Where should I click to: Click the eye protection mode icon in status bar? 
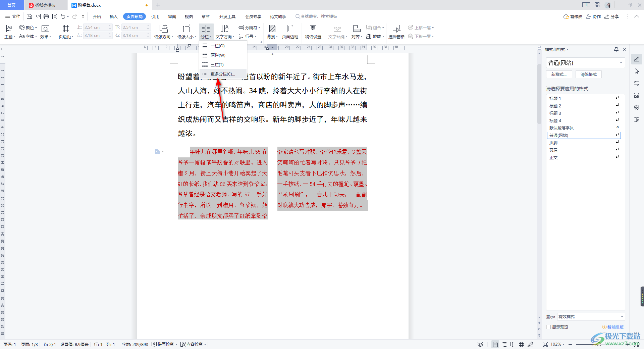click(x=480, y=344)
